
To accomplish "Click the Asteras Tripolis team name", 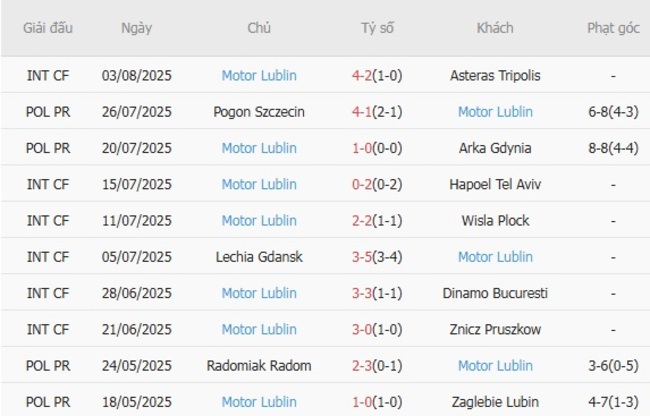I will coord(495,75).
